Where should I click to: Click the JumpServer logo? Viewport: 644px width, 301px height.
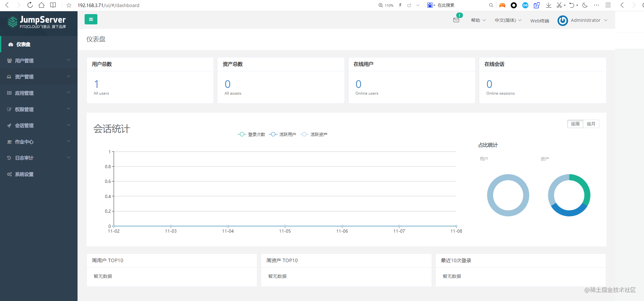point(37,22)
